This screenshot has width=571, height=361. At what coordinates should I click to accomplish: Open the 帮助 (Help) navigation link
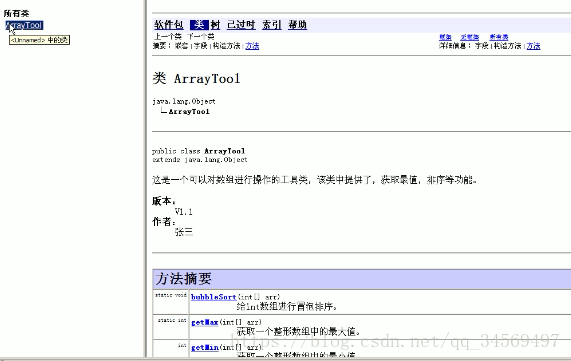298,25
